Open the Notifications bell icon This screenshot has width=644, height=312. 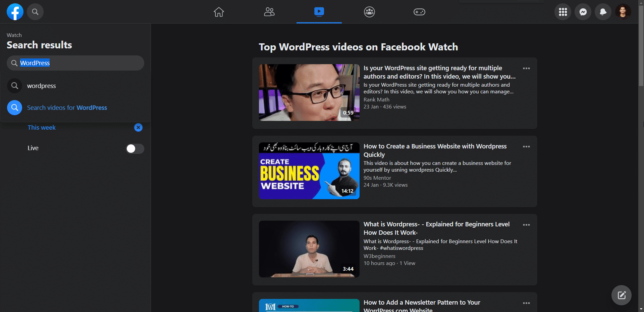[603, 12]
